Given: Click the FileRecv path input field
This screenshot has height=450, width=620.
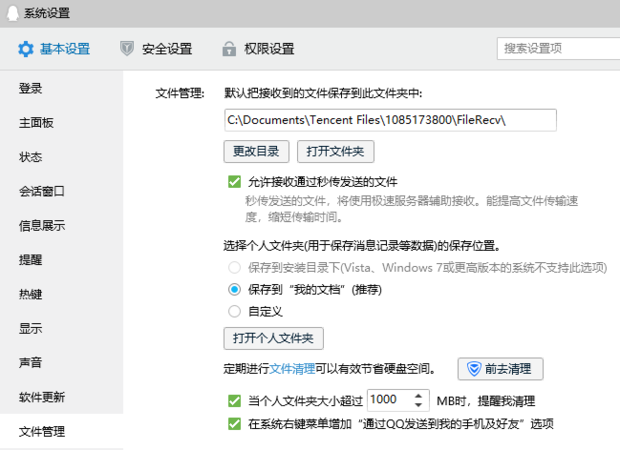Looking at the screenshot, I should pyautogui.click(x=390, y=120).
